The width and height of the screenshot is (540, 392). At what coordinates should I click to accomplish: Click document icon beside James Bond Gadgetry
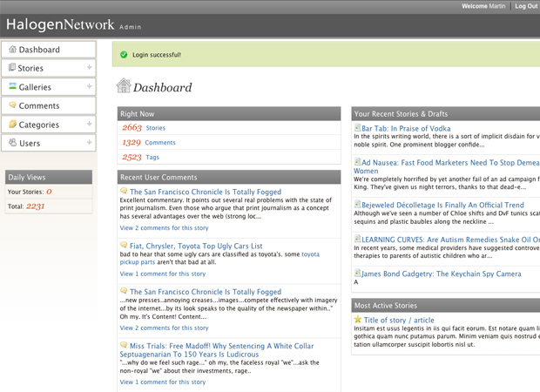357,273
